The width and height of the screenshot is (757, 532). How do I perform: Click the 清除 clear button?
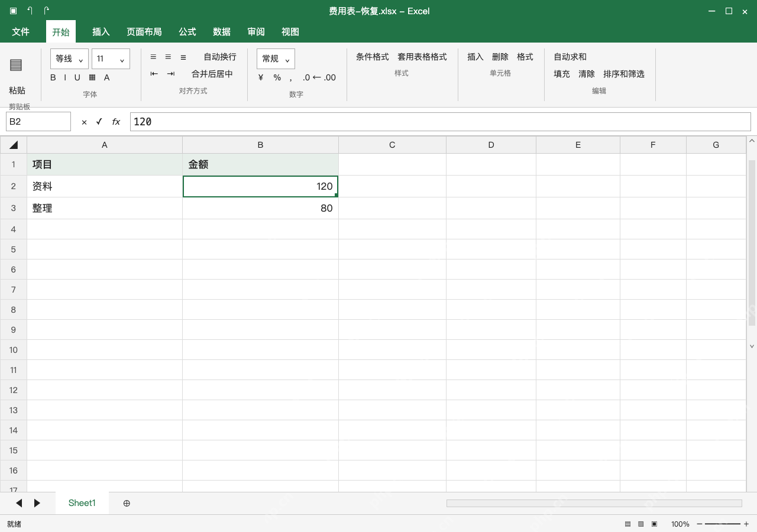587,74
